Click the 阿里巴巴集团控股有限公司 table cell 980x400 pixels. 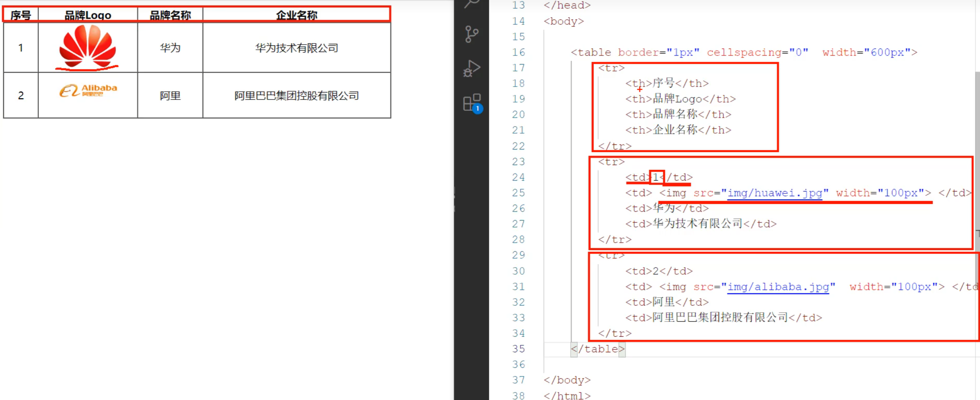coord(297,96)
